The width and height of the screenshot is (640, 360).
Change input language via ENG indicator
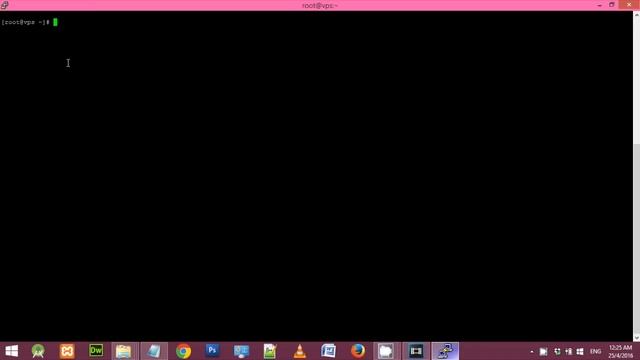point(596,351)
